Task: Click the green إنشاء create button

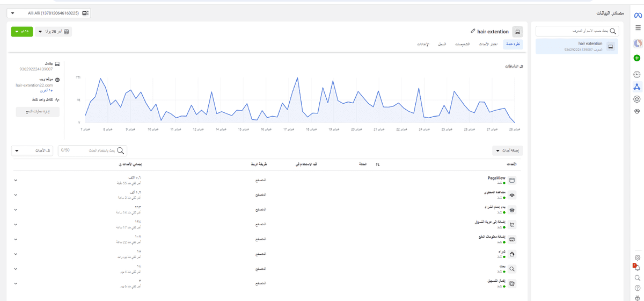Action: 21,32
